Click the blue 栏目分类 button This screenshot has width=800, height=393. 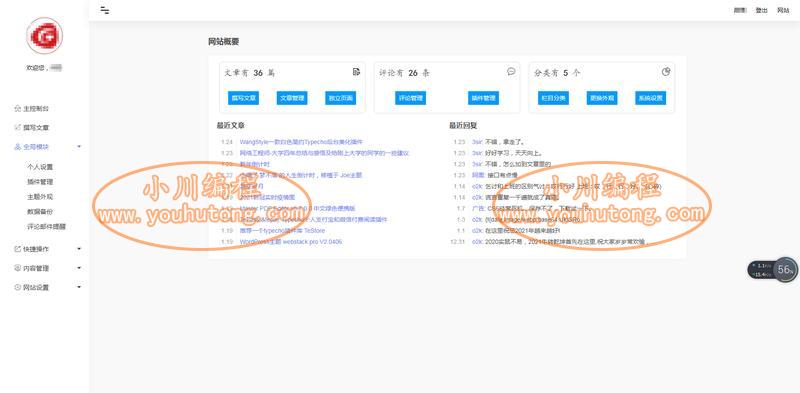[553, 98]
